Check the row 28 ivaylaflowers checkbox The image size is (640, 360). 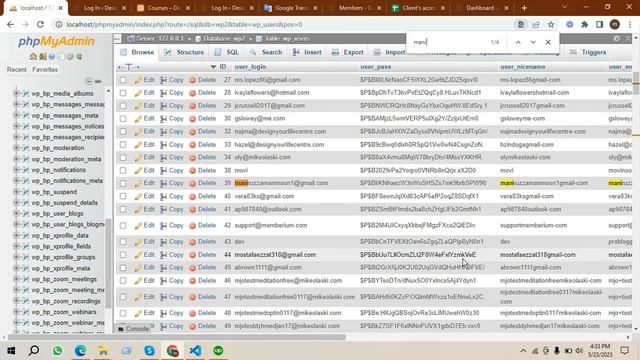(x=123, y=93)
